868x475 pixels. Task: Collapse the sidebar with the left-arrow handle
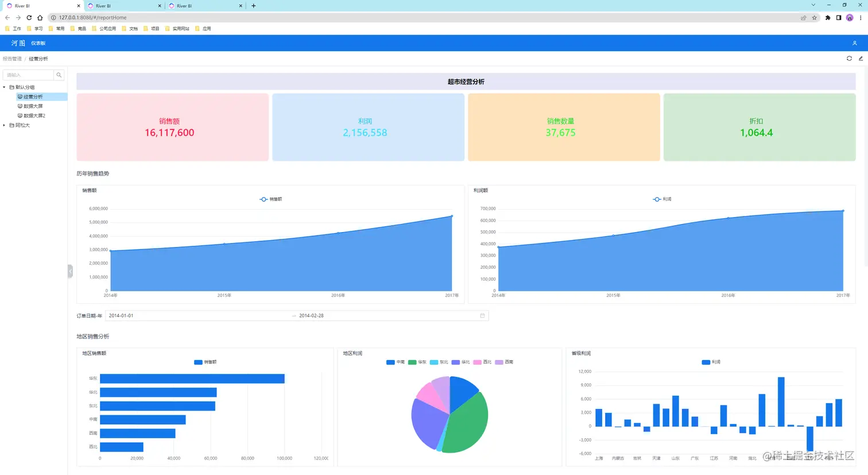pyautogui.click(x=70, y=271)
